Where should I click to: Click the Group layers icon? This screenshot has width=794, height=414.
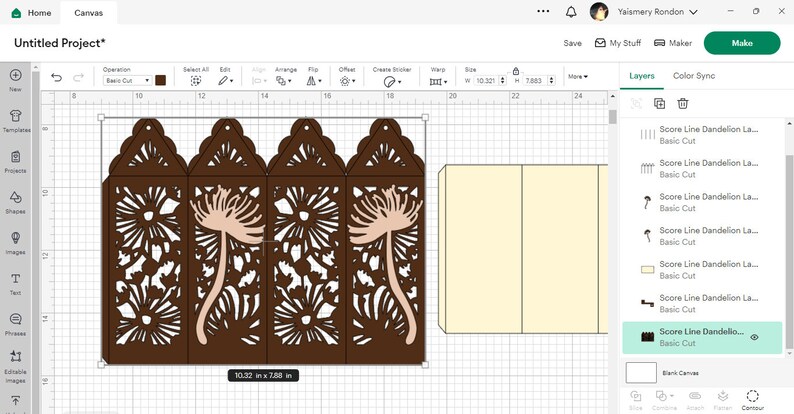(x=636, y=103)
